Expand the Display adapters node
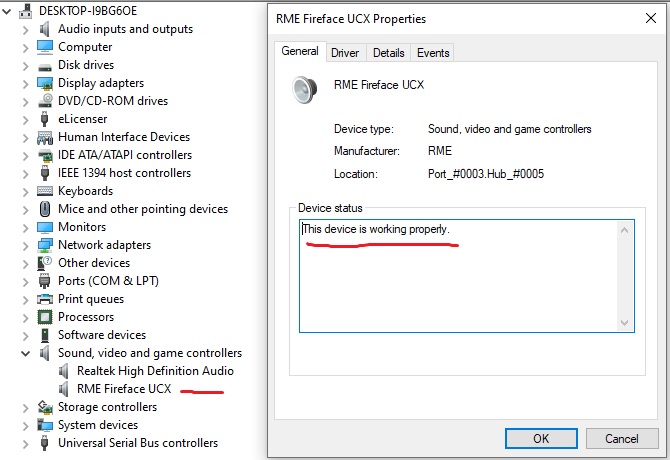 [25, 83]
